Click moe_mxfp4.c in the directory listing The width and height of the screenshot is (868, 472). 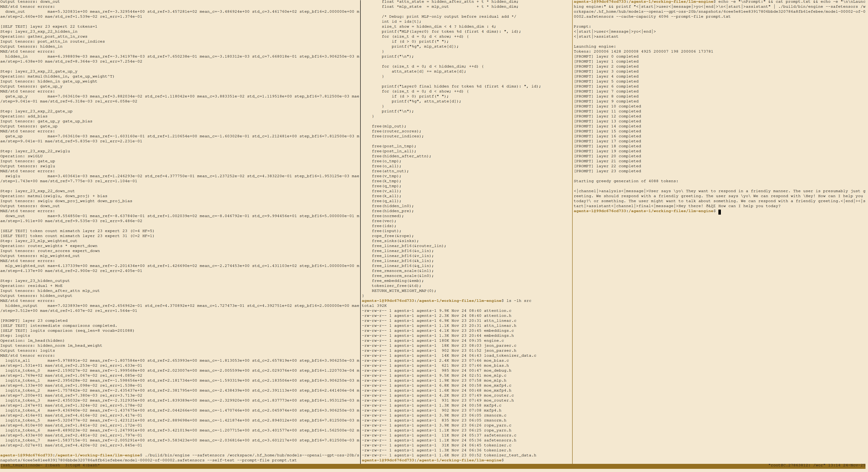(x=497, y=385)
